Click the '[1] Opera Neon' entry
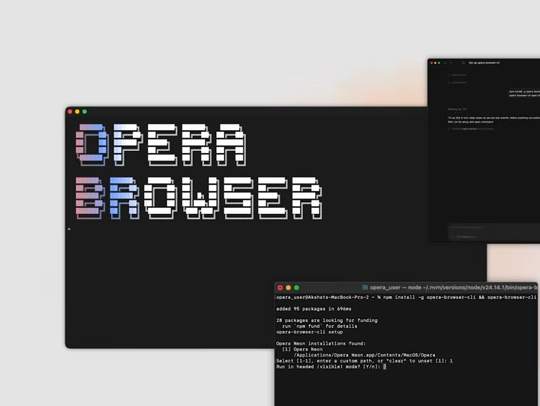This screenshot has width=540, height=406. tap(302, 349)
